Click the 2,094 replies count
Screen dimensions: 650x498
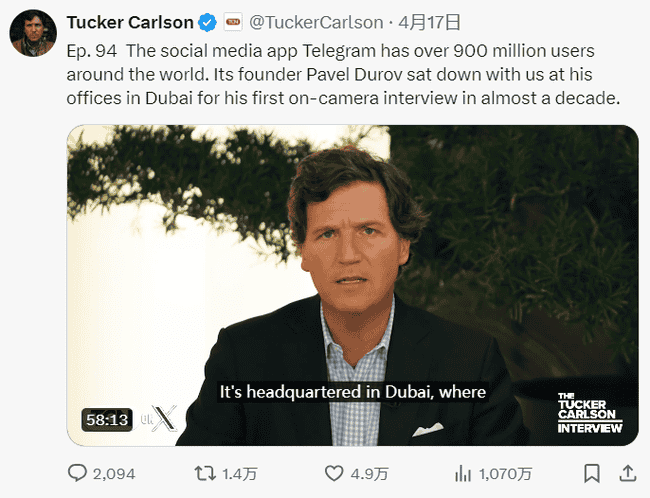point(113,473)
